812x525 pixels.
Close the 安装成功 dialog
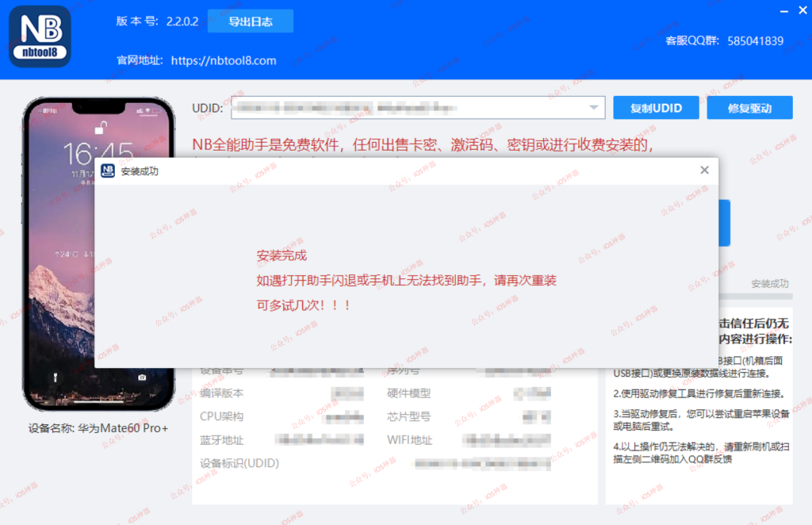[x=704, y=170]
